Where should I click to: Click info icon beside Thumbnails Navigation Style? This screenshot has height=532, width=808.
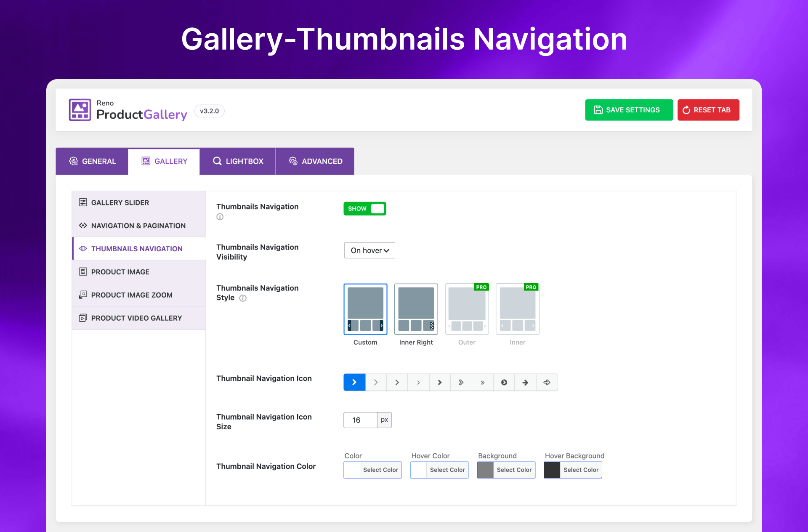tap(243, 298)
